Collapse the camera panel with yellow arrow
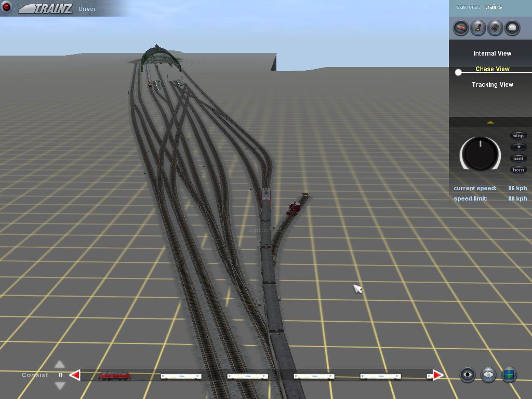 click(x=490, y=123)
